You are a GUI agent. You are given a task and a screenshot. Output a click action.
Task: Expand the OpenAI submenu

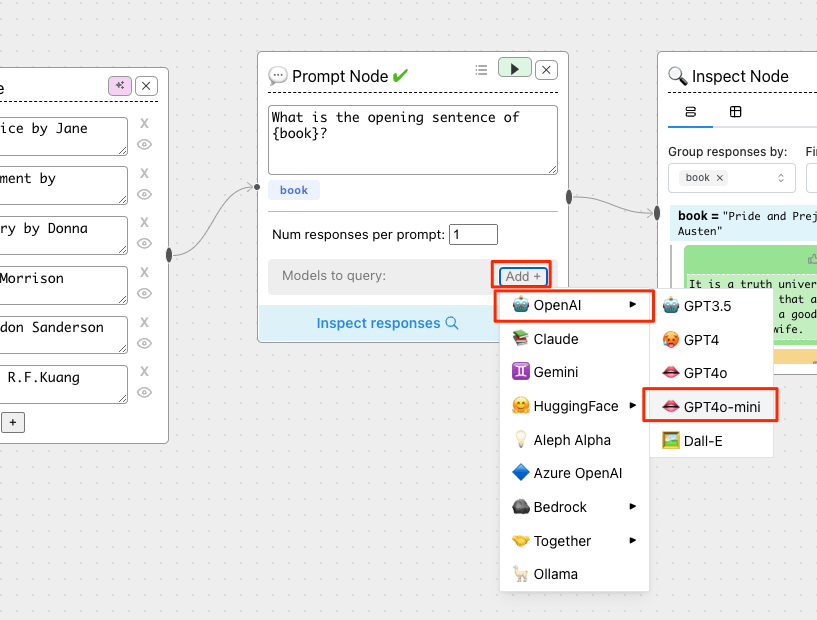(574, 305)
